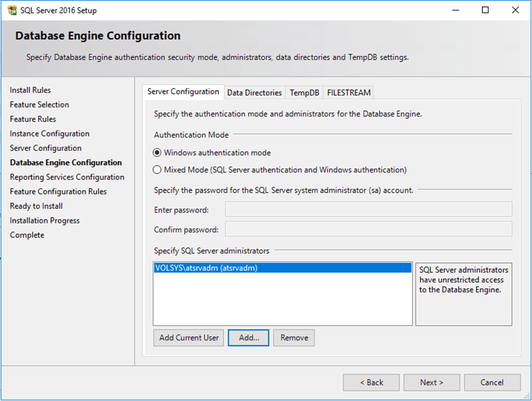Minimize the SQL Server Setup window
The height and width of the screenshot is (401, 532).
pyautogui.click(x=455, y=10)
